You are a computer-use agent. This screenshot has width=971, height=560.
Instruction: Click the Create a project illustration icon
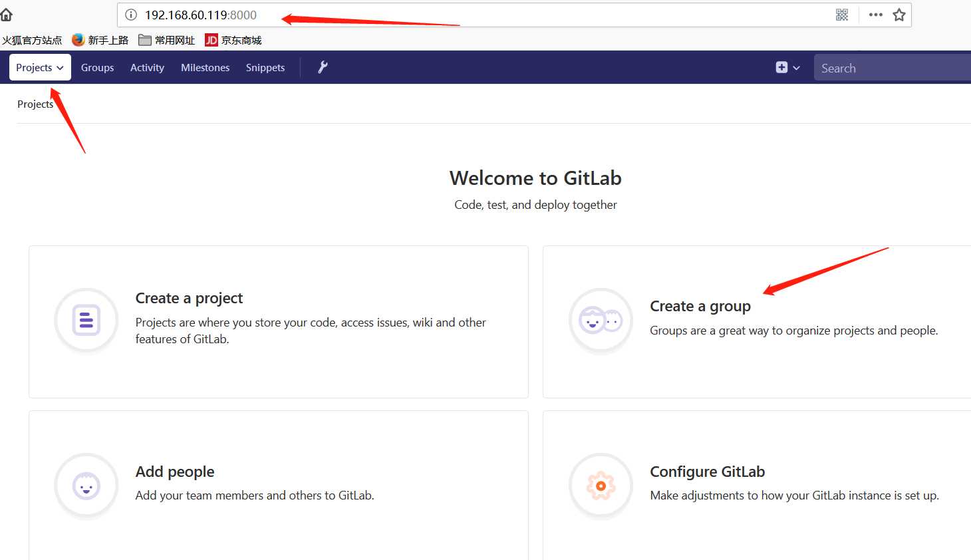pyautogui.click(x=86, y=321)
